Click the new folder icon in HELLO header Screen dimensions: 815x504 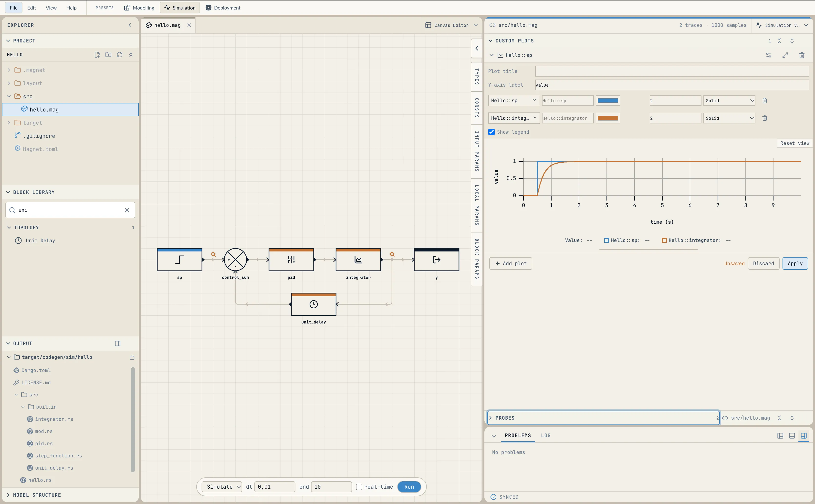(x=108, y=55)
